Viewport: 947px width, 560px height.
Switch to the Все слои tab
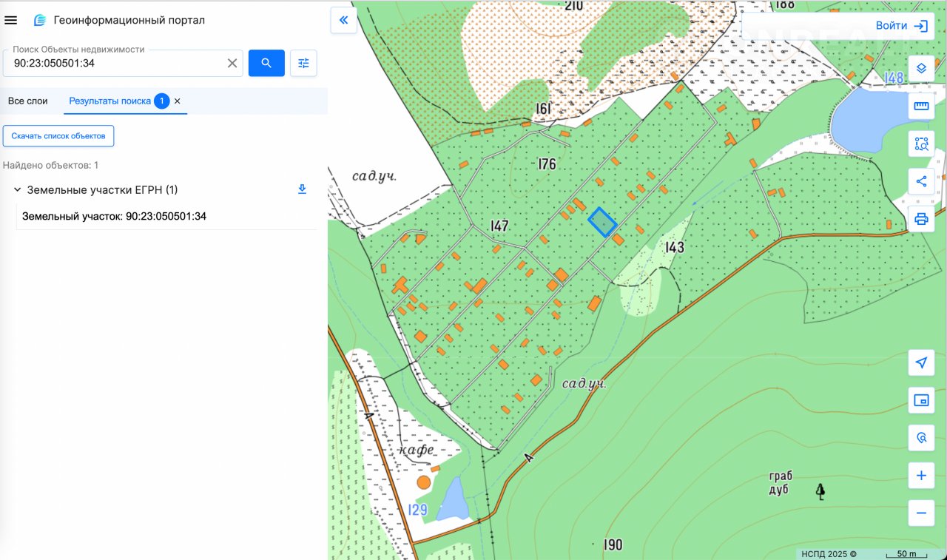[28, 101]
